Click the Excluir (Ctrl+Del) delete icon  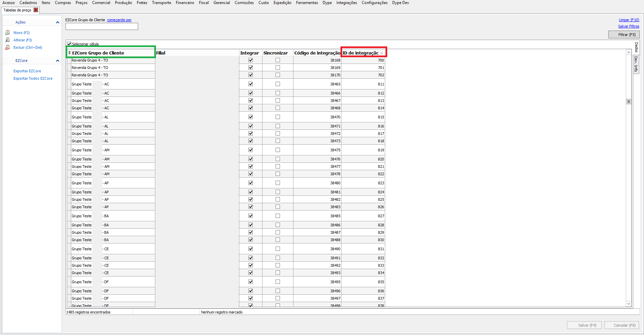(7, 47)
